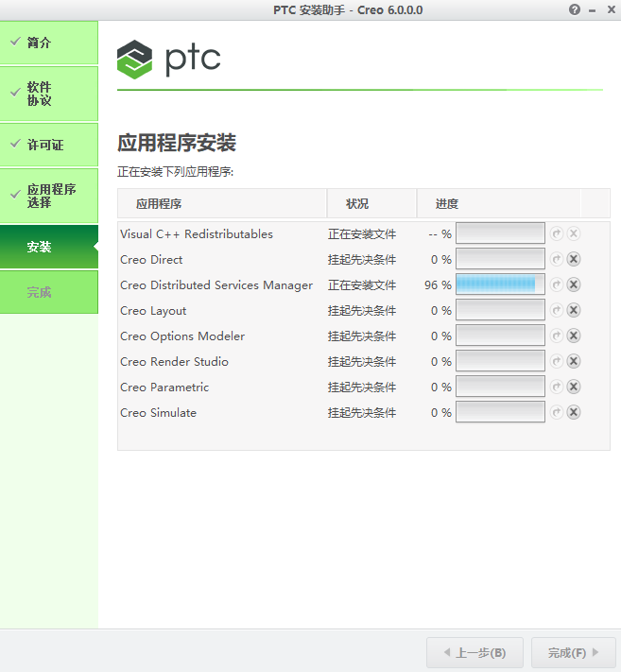Click the 进度 column header
The height and width of the screenshot is (672, 621).
(x=499, y=203)
